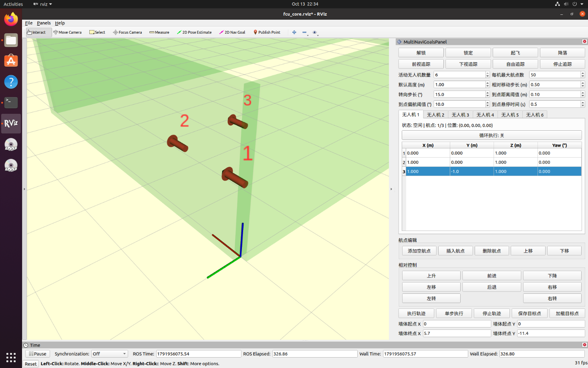Adjust the 默认高度 (m) spinner arrows
588x368 pixels.
tap(487, 85)
